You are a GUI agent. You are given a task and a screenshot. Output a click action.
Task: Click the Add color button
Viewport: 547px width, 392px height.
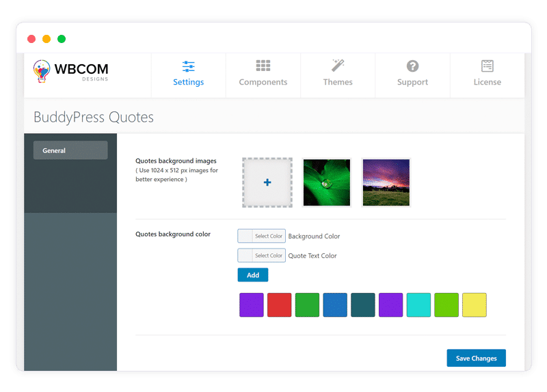(x=253, y=275)
